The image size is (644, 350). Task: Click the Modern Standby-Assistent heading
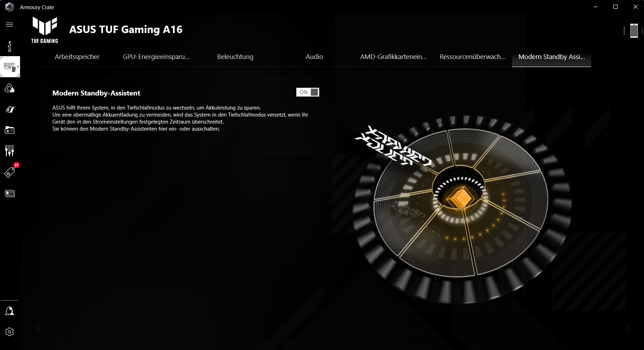point(96,93)
